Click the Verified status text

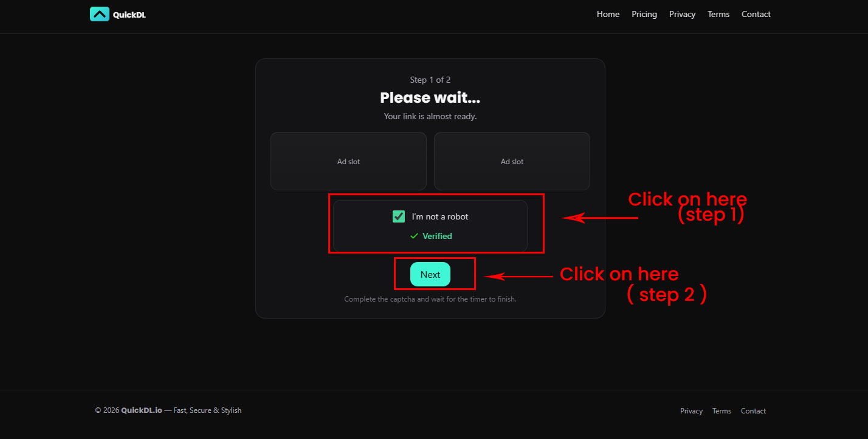point(437,236)
